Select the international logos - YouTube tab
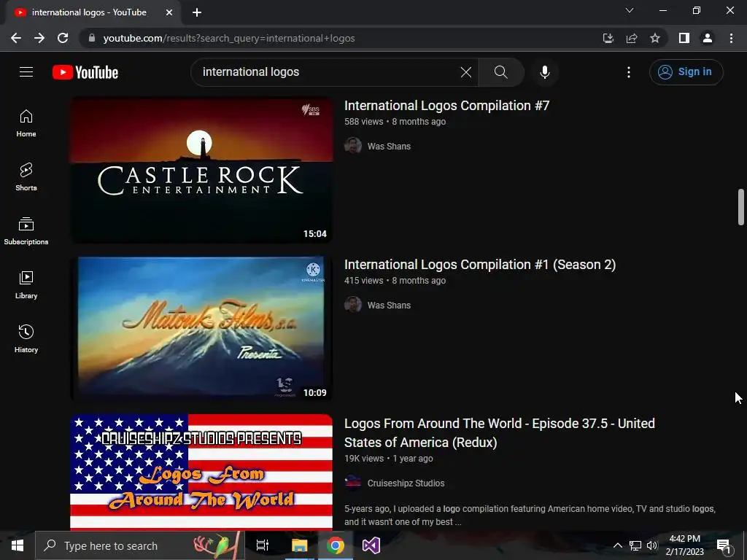Screen dimensions: 747x560 (x=93, y=12)
